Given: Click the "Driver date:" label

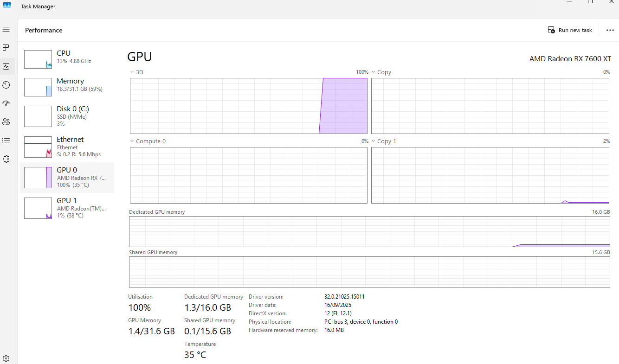Looking at the screenshot, I should point(263,305).
